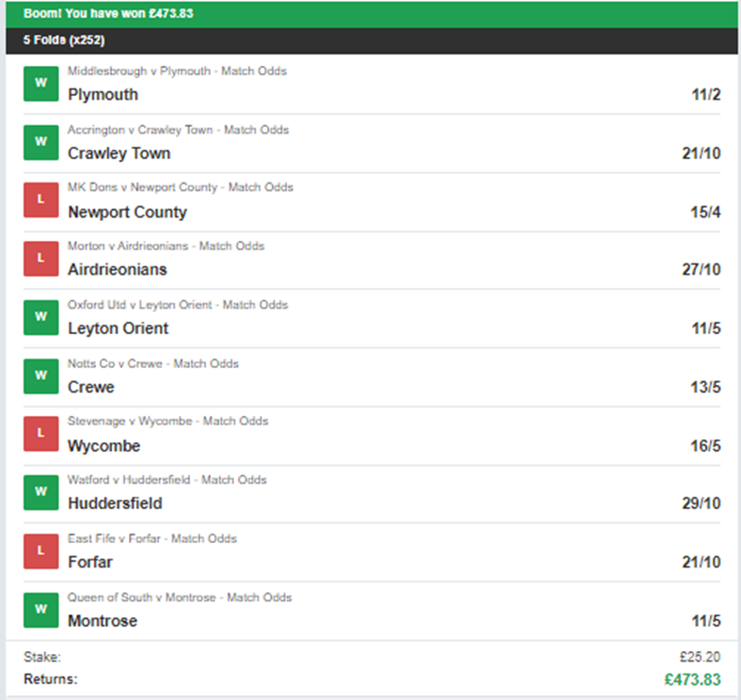This screenshot has width=741, height=700.
Task: Select the Huddersfield selection name
Action: point(116,503)
